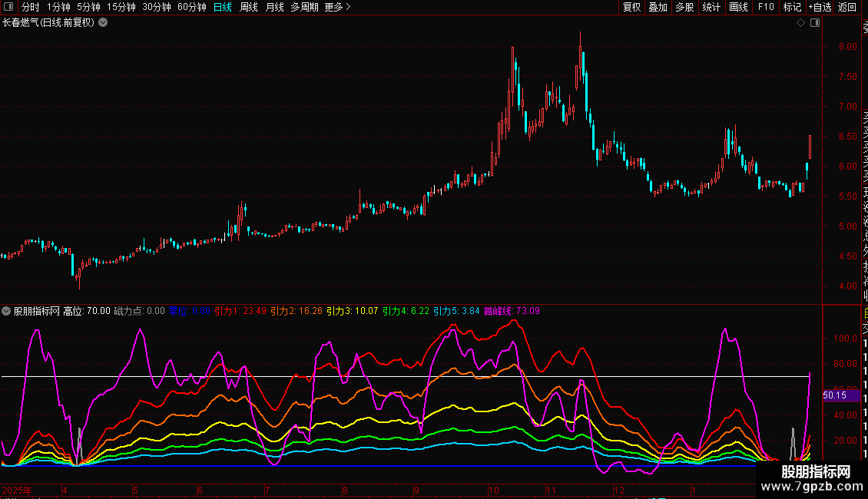
Task: Select the 零位: 0.00 label
Action: click(x=189, y=311)
